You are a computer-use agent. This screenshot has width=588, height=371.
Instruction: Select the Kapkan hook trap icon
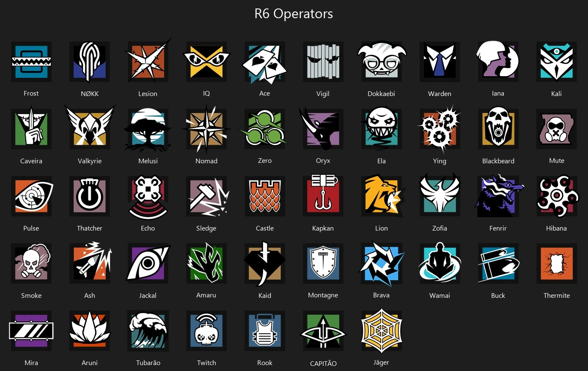tap(323, 196)
